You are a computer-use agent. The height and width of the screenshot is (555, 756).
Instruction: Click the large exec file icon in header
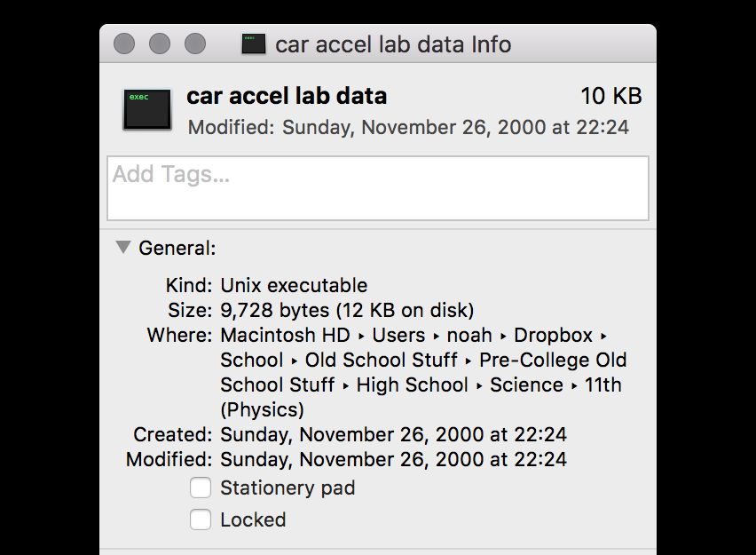tap(147, 109)
